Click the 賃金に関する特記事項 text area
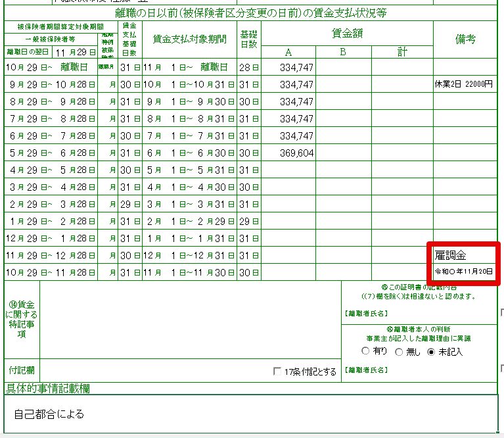The height and width of the screenshot is (438, 504). coord(191,320)
